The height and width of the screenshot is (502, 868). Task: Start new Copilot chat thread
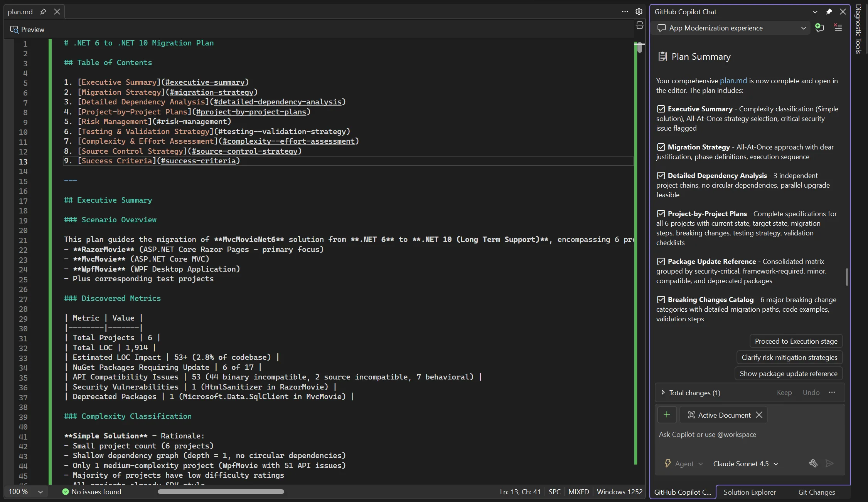point(820,28)
